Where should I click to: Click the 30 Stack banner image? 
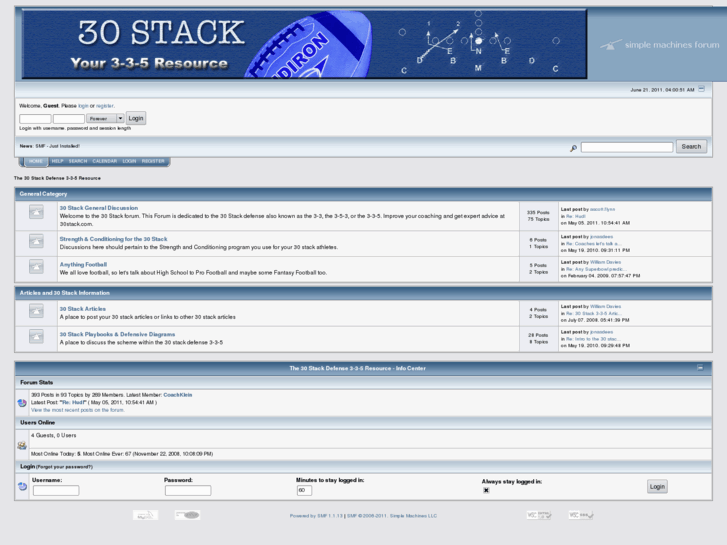(x=305, y=44)
